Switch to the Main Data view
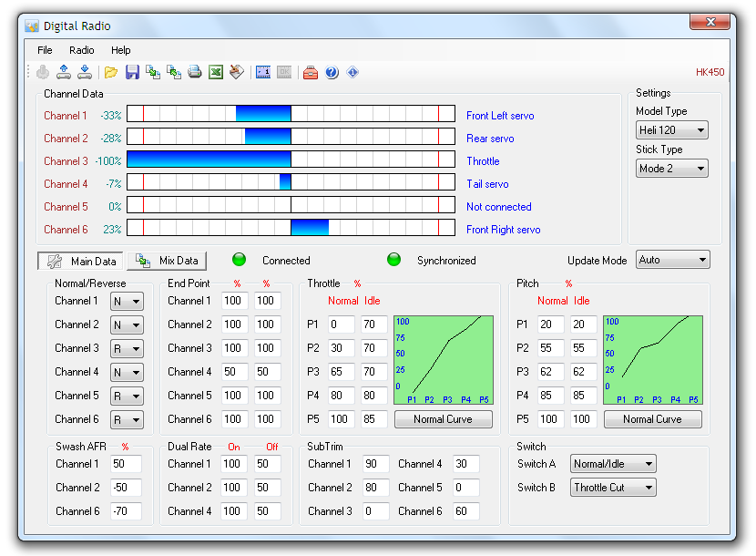756x556 pixels. 81,261
